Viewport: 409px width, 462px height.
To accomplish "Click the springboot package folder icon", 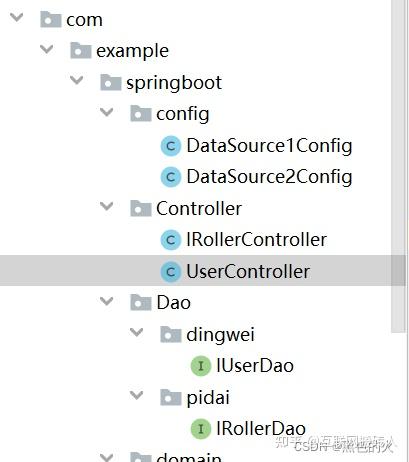I will [x=111, y=82].
